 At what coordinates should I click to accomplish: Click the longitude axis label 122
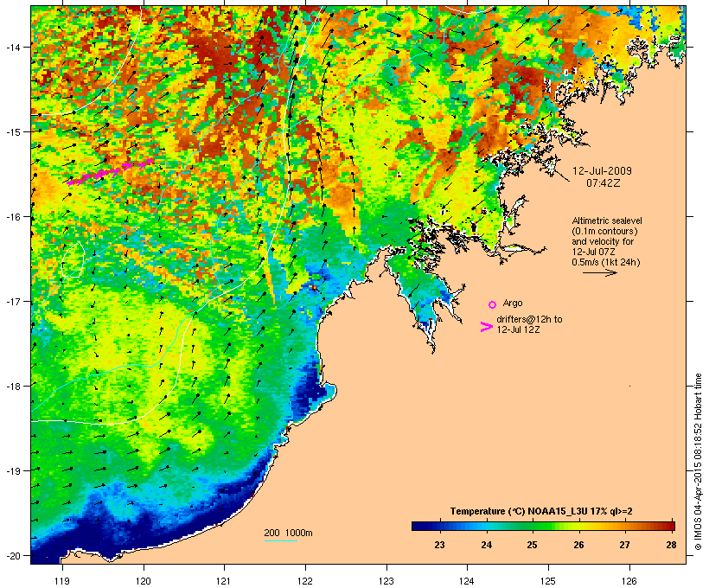coord(304,581)
